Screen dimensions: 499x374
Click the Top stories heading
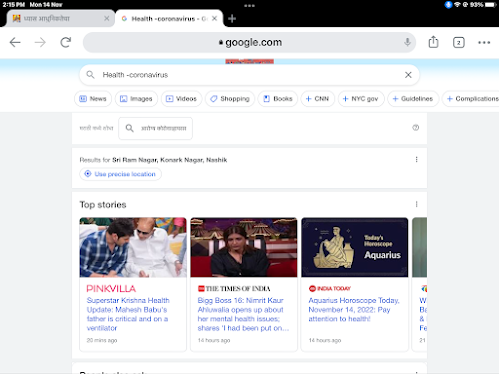tap(103, 204)
